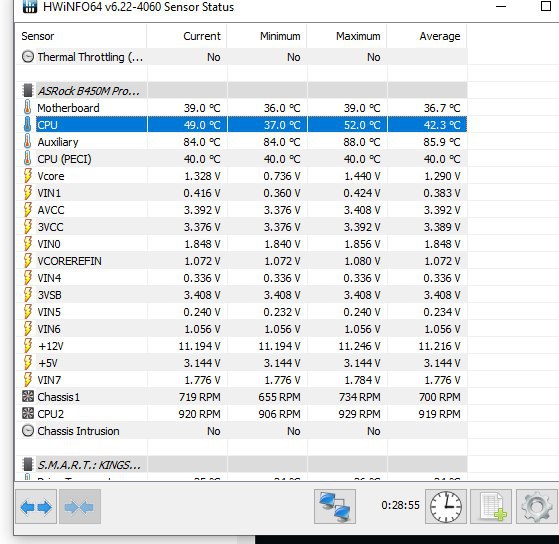Select the highlighted CPU sensor label
Image resolution: width=559 pixels, height=544 pixels.
coord(47,125)
